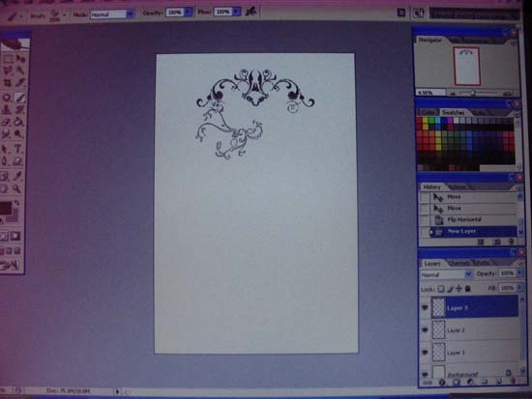The image size is (532, 399).
Task: Hide Layer 3 using its eye icon
Action: [425, 307]
